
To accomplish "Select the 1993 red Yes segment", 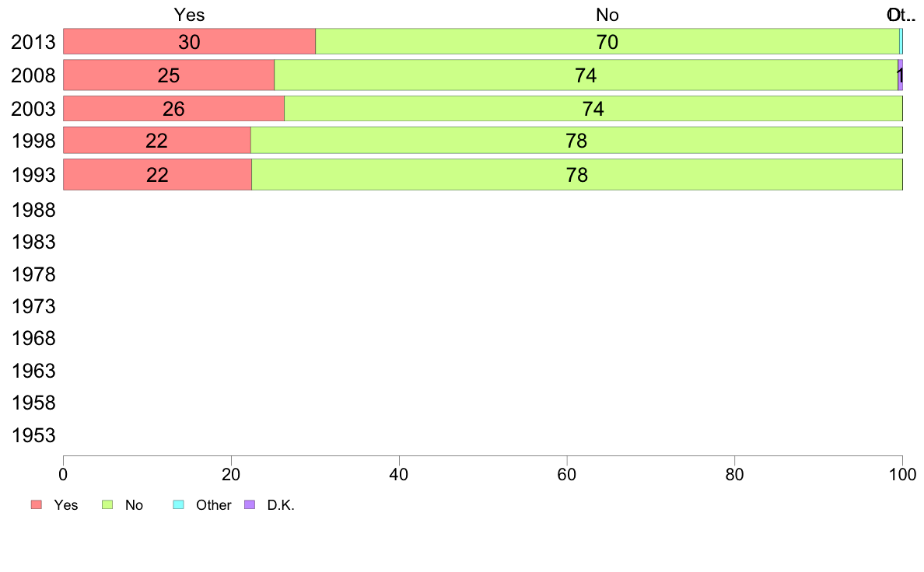I will point(157,175).
